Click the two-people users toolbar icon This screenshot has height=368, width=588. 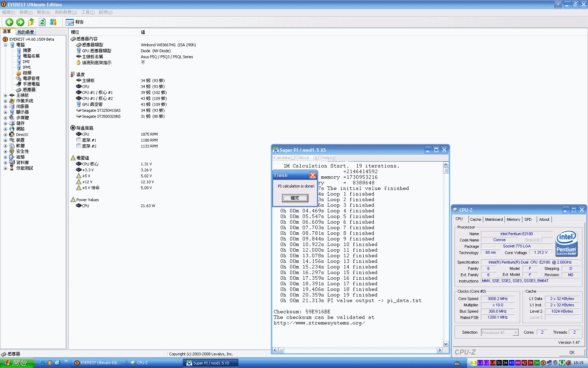tap(53, 22)
